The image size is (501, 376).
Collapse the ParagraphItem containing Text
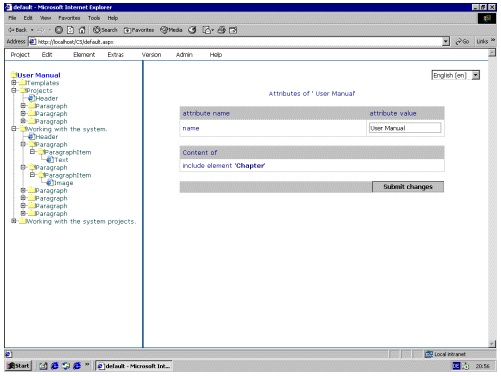coord(32,151)
